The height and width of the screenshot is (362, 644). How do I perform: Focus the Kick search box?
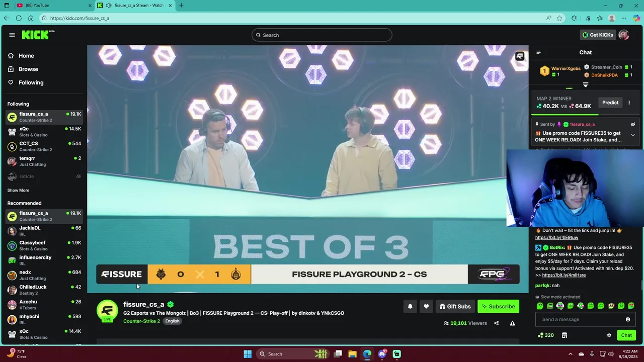click(322, 35)
